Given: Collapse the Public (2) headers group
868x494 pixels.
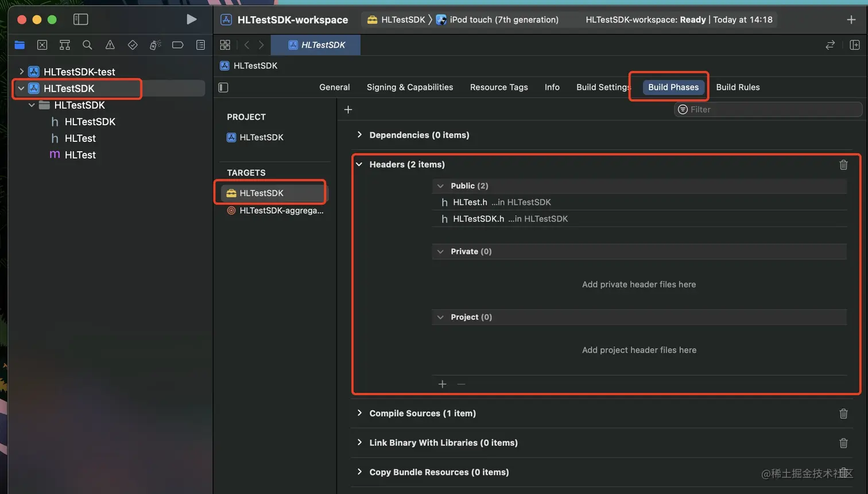Looking at the screenshot, I should pyautogui.click(x=440, y=186).
